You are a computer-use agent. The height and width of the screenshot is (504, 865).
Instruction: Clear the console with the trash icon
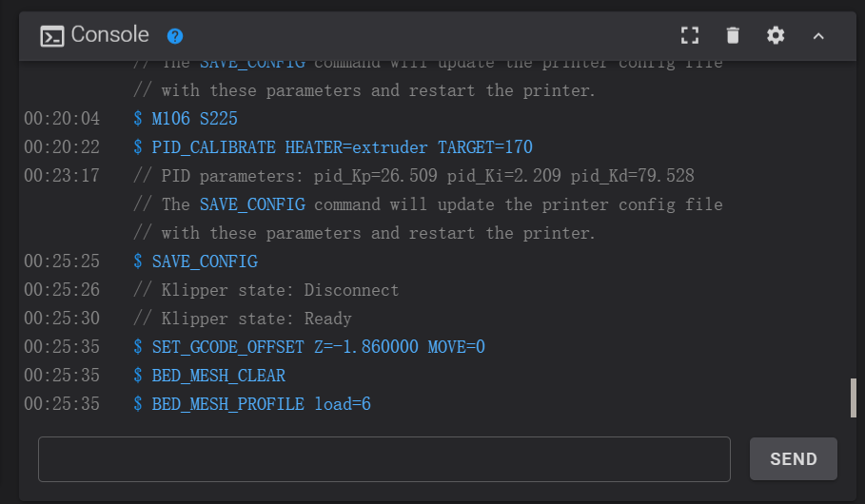(733, 36)
